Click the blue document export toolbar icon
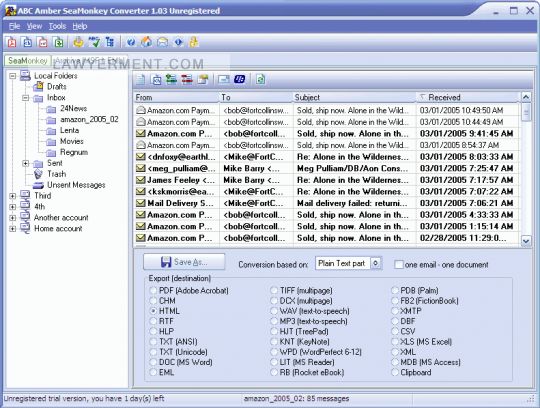The image size is (540, 408). coord(27,42)
